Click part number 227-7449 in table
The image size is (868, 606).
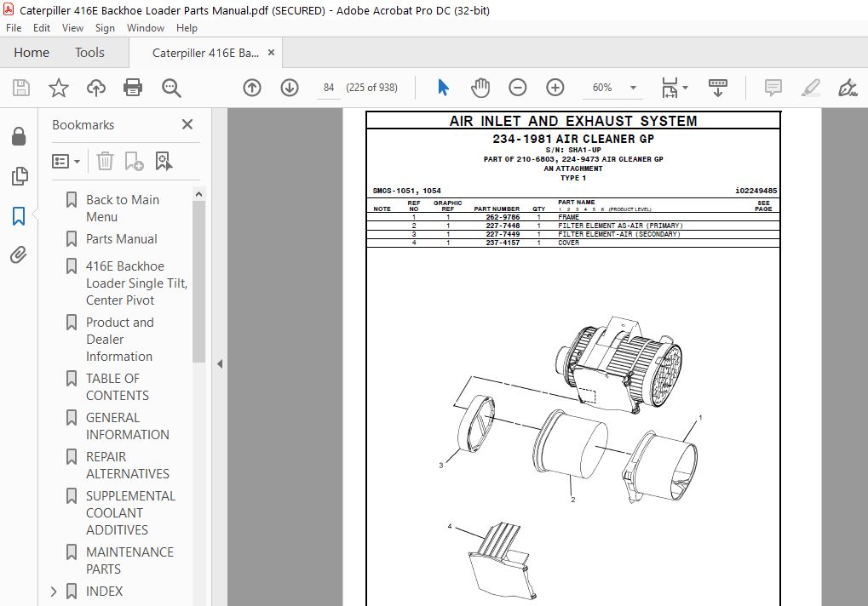pyautogui.click(x=503, y=234)
